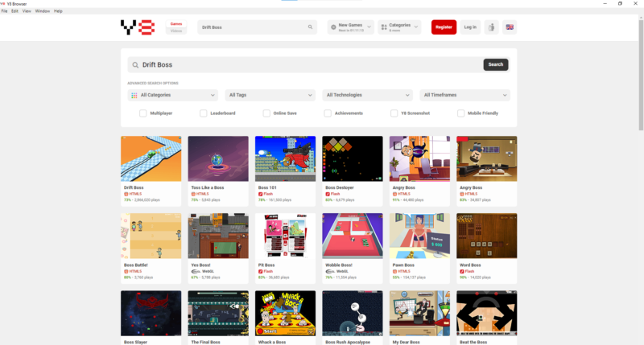644x345 pixels.
Task: Open the Pawn Boss thumbnail
Action: [x=419, y=236]
